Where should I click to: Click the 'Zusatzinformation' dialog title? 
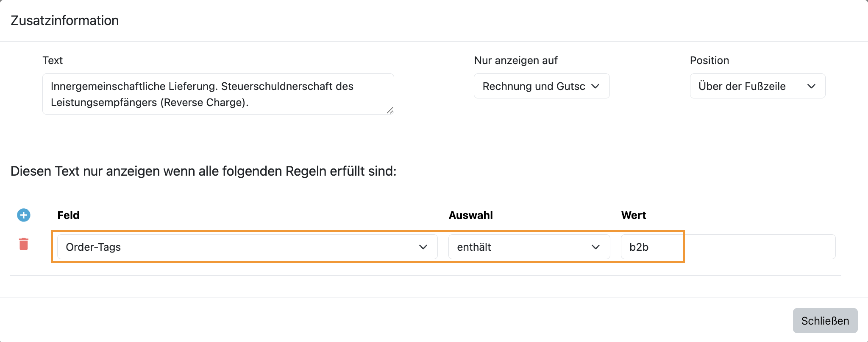(65, 20)
